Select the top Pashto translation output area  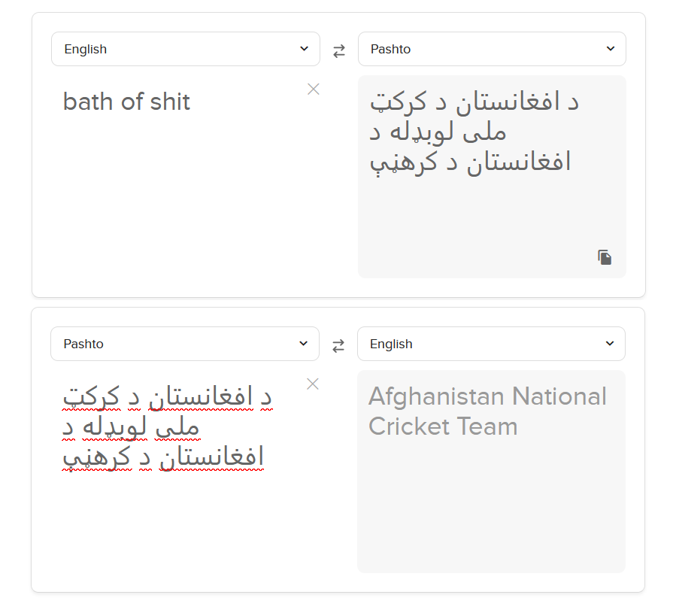pyautogui.click(x=492, y=177)
